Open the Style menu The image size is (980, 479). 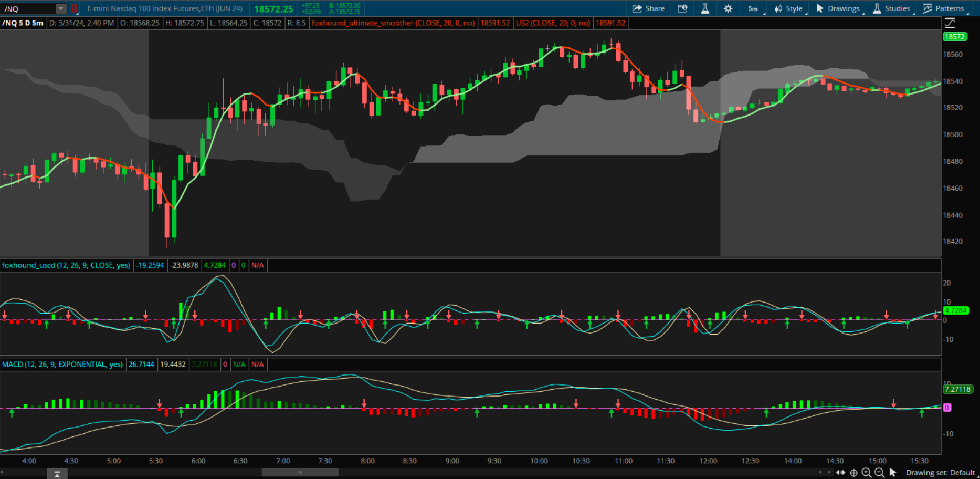[788, 8]
